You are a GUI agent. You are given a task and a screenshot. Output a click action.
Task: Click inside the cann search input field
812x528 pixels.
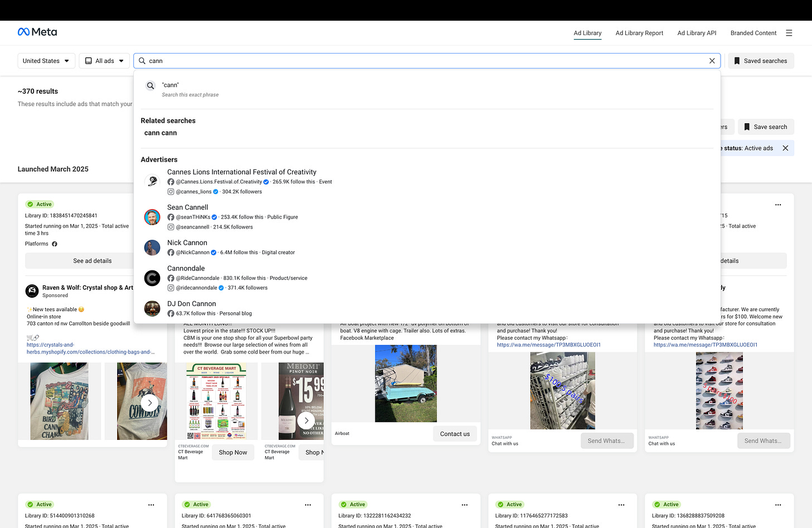pos(427,61)
